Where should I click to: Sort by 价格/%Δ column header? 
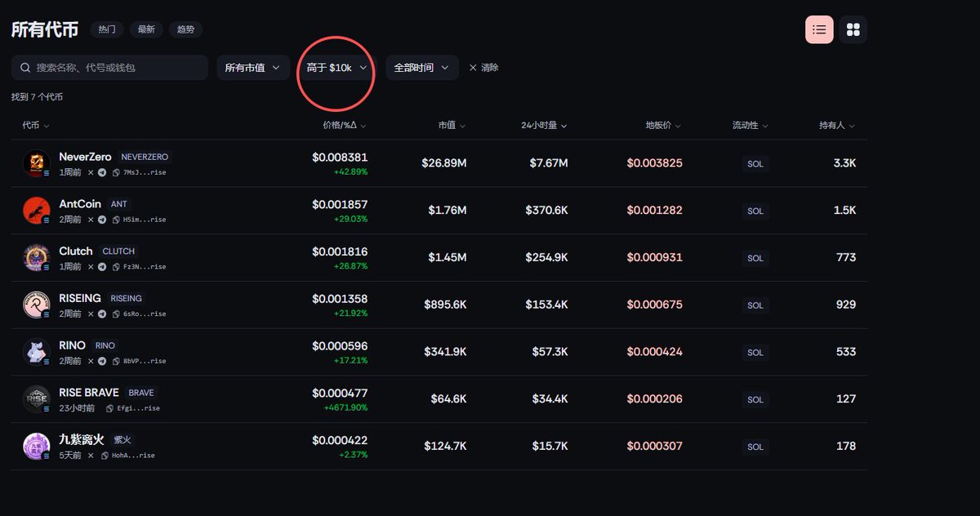[x=344, y=126]
